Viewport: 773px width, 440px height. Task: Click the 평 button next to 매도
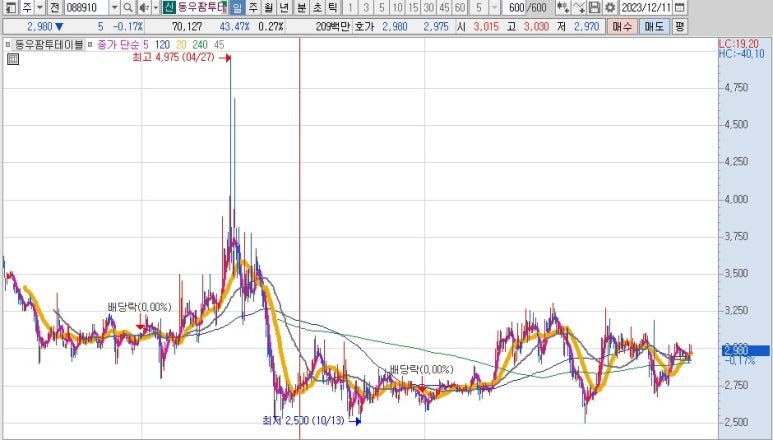pyautogui.click(x=680, y=27)
